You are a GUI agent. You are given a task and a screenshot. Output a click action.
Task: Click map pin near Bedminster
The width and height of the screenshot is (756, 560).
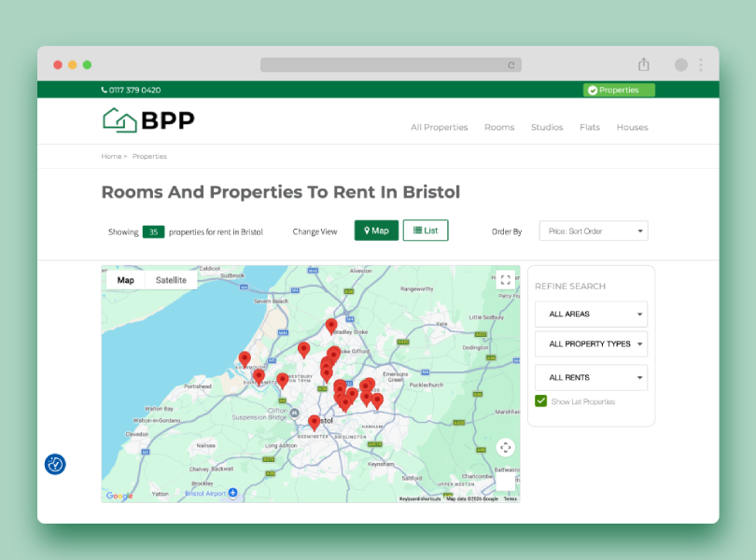coord(314,423)
